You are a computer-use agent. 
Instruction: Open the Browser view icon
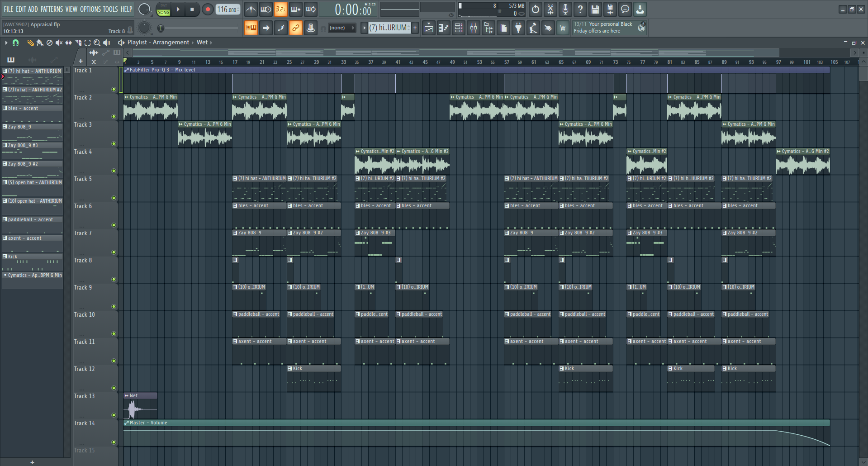pos(489,28)
